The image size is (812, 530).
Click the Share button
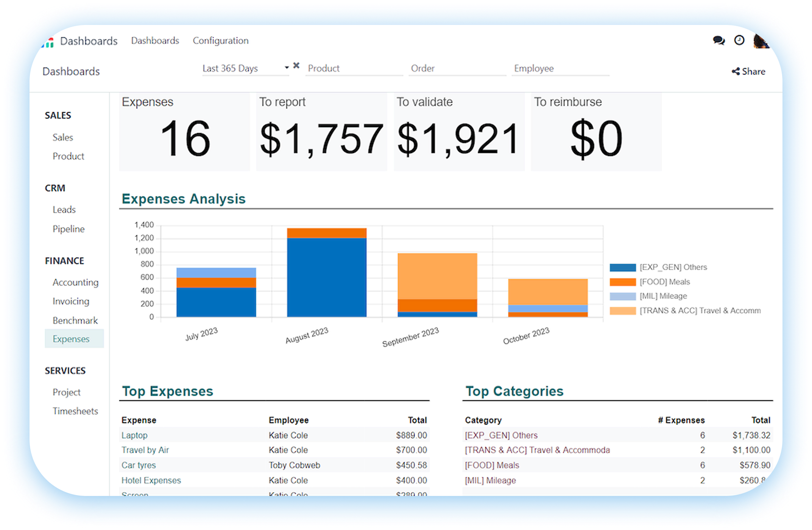coord(748,71)
